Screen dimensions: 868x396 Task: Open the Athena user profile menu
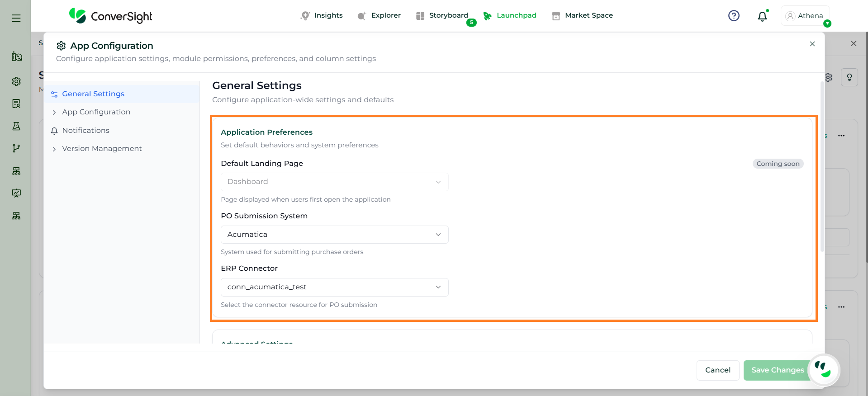point(805,16)
